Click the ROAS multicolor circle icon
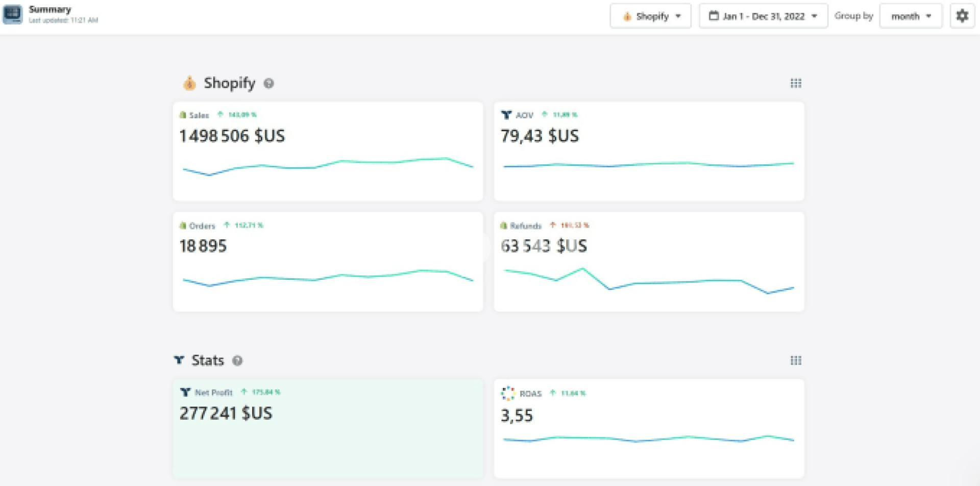Screen dimensions: 980x486 point(508,393)
